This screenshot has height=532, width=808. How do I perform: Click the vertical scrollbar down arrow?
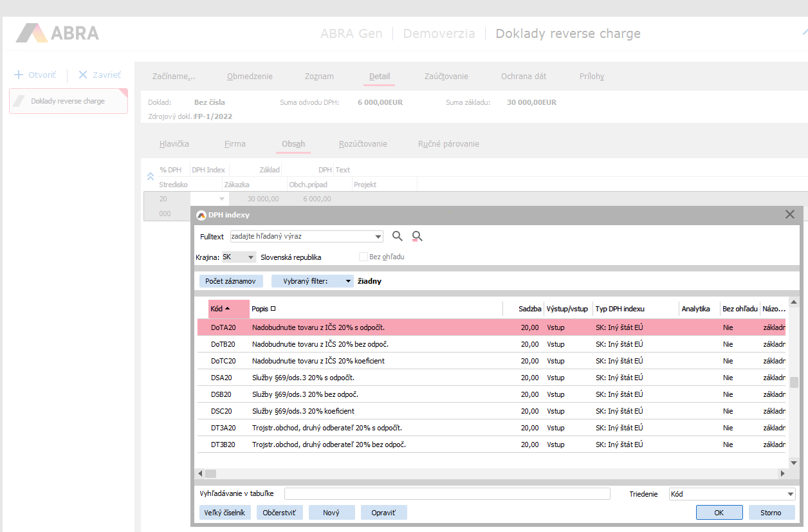pos(794,463)
